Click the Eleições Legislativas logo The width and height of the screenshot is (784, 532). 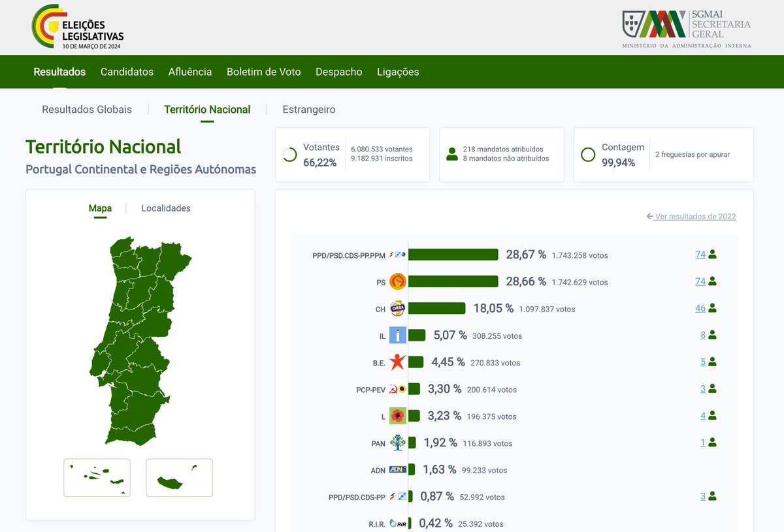click(77, 27)
